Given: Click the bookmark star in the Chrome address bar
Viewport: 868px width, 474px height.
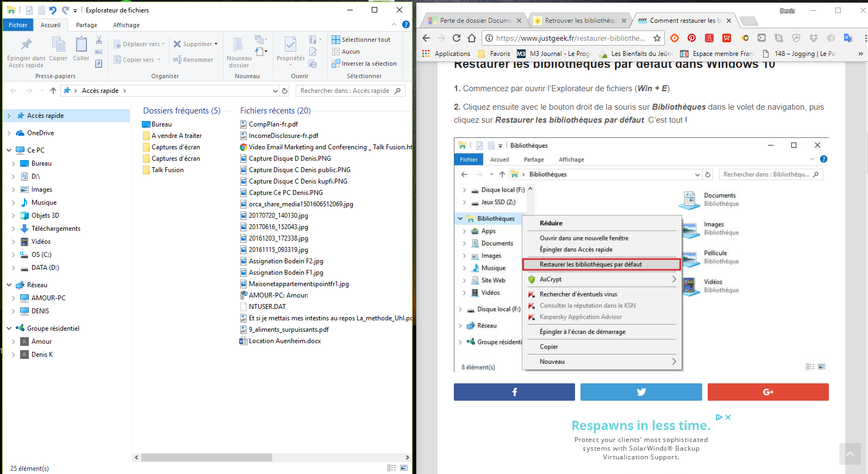Looking at the screenshot, I should pos(657,38).
